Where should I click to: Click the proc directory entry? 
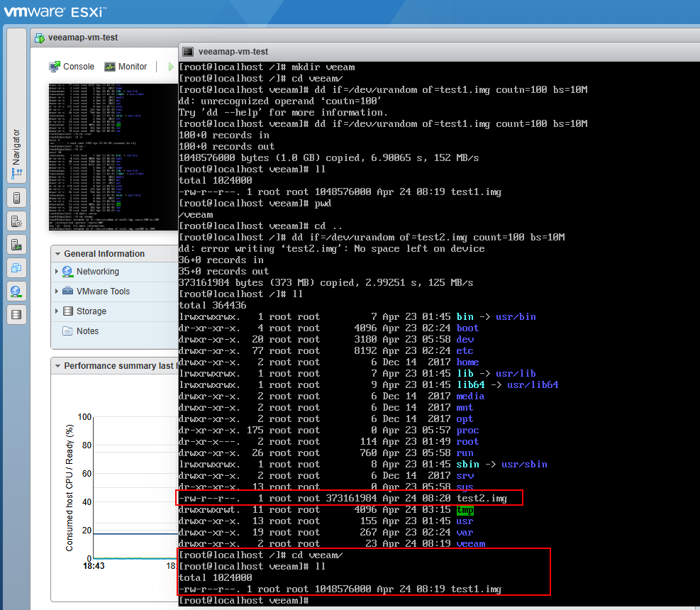[x=467, y=431]
